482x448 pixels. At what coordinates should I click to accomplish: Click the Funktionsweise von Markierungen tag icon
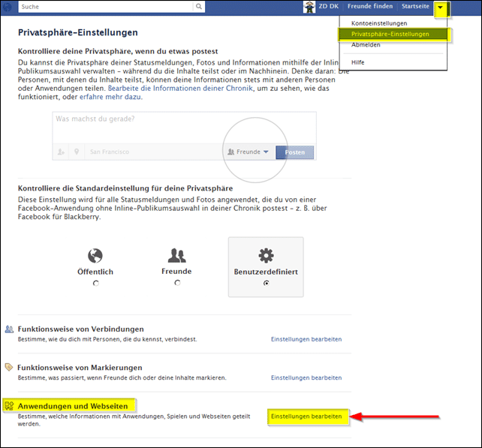coord(9,367)
